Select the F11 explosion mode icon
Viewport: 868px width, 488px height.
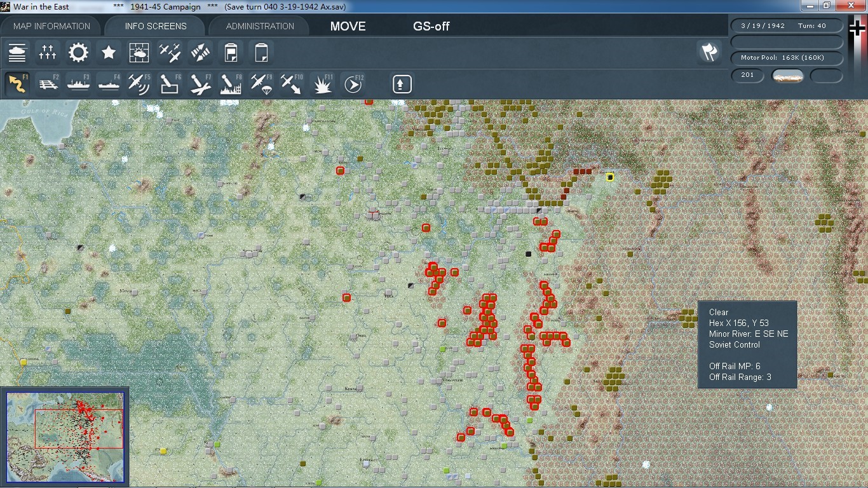click(x=322, y=84)
